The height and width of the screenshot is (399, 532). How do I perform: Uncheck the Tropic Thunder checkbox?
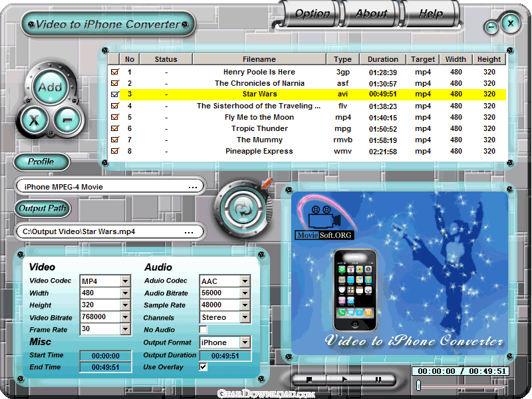pos(115,128)
